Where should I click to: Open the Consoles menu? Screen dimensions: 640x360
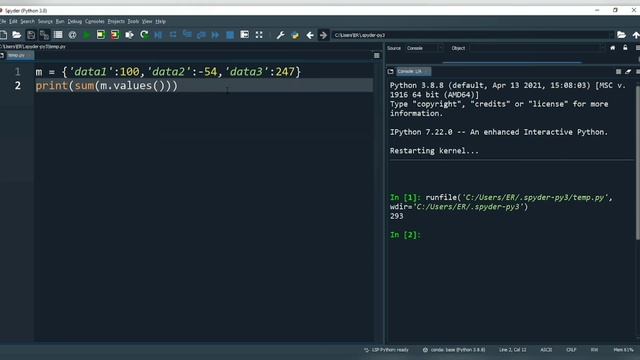point(95,21)
